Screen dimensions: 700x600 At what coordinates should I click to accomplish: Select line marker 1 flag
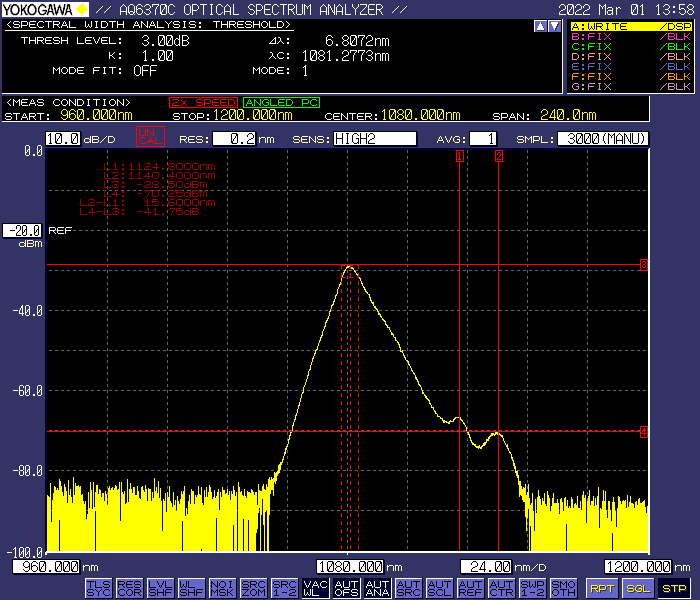pos(459,156)
